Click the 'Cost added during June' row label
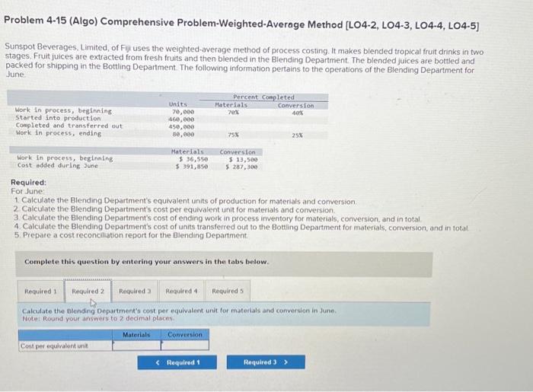This screenshot has width=533, height=392. (x=57, y=166)
